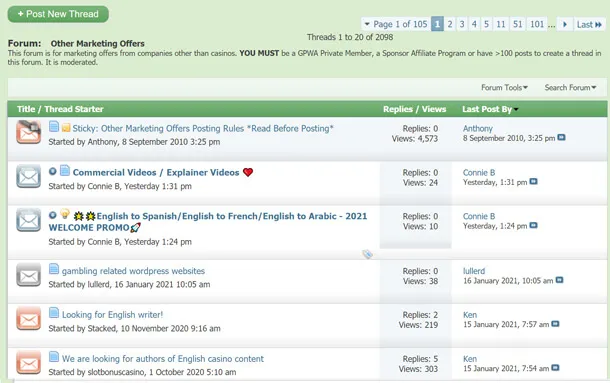Open Looking for English writer! thread
The image size is (610, 383).
(112, 314)
